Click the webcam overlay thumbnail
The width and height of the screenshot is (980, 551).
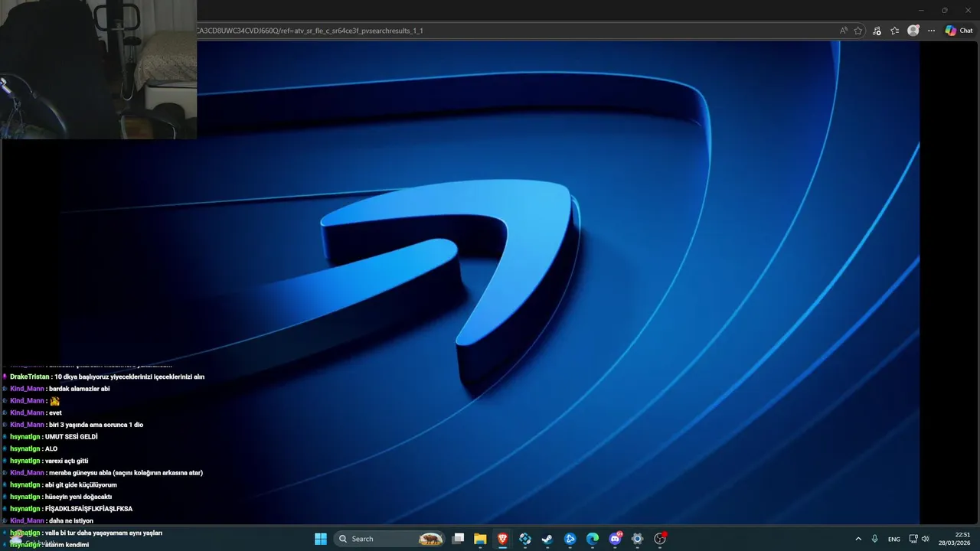pos(99,70)
